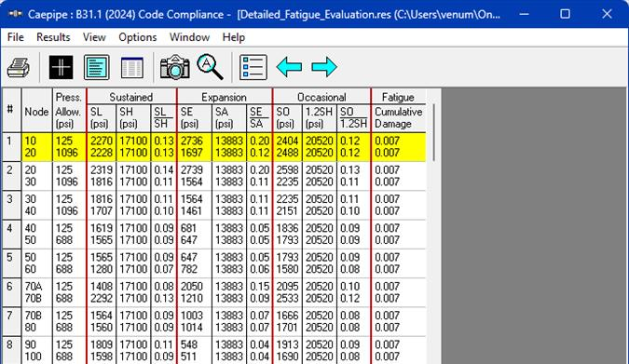Open the text Layout window icon
Screen dimensions: 629x364
click(97, 67)
